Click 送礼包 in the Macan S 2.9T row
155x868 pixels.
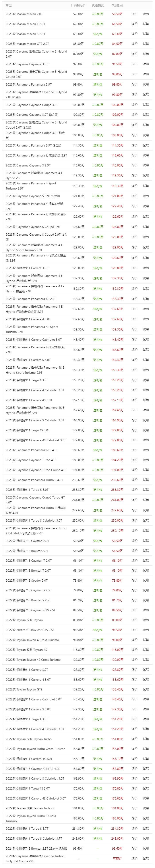[97, 34]
